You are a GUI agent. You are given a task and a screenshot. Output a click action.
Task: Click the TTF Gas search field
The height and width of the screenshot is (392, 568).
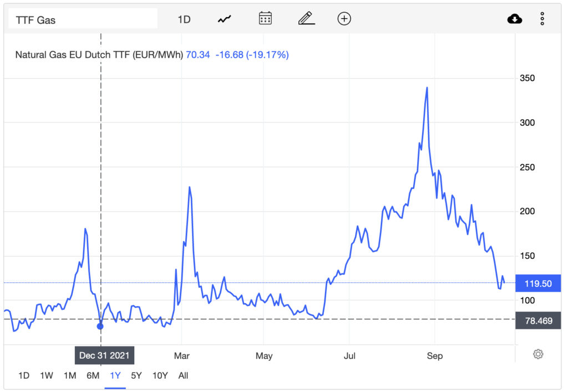coord(83,19)
